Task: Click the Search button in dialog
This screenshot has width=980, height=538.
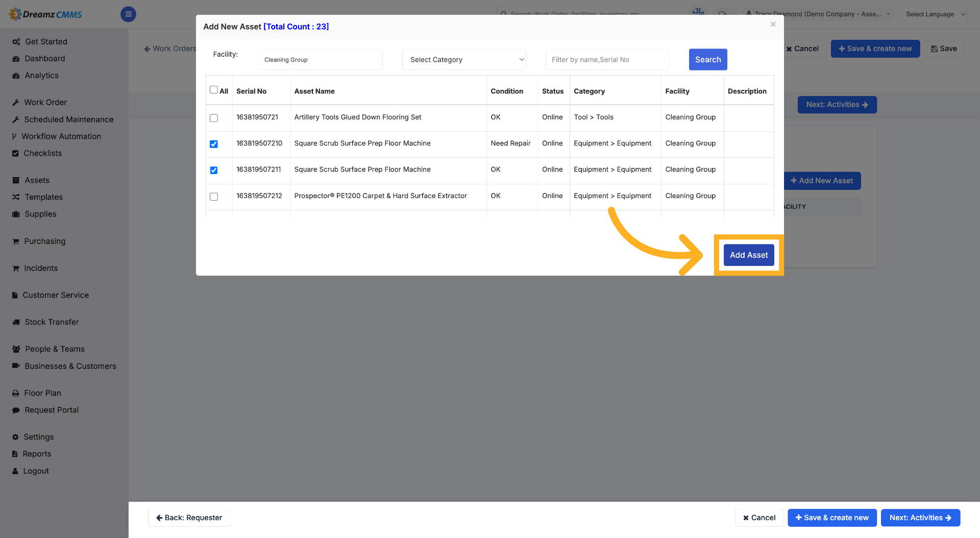Action: [x=708, y=60]
